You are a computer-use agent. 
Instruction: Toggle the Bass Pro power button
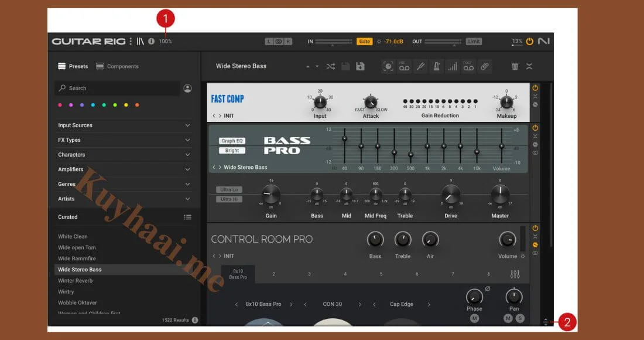click(535, 128)
